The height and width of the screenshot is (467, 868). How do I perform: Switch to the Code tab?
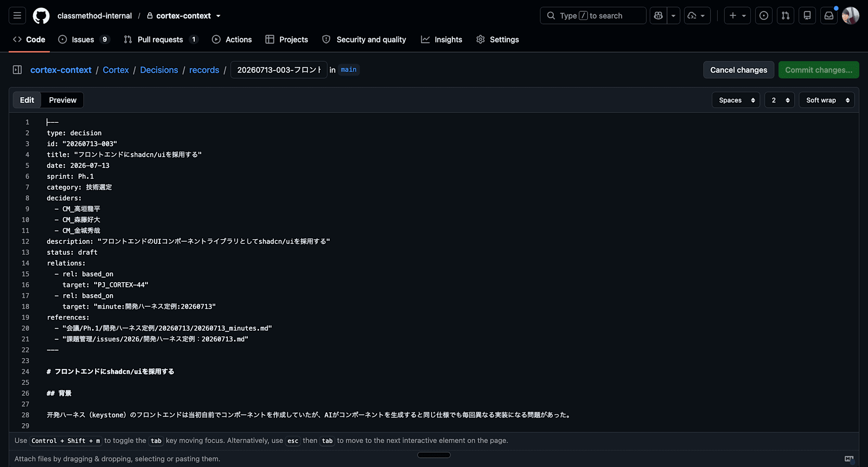(x=29, y=39)
